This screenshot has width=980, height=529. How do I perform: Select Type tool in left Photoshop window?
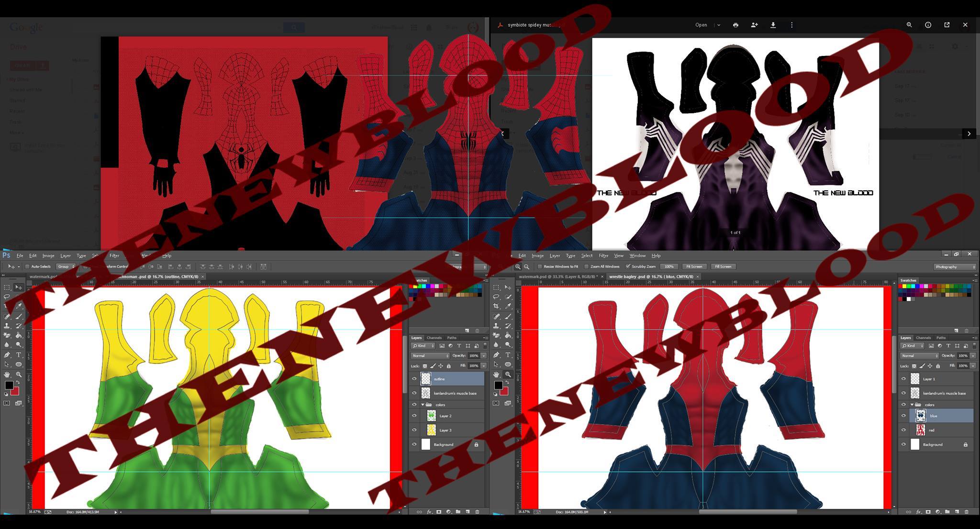(19, 355)
